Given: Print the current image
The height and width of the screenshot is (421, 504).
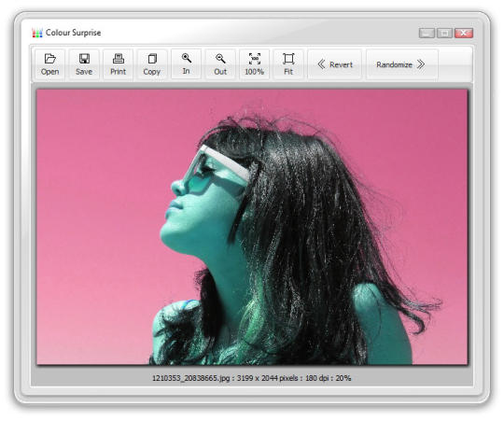Looking at the screenshot, I should (118, 64).
